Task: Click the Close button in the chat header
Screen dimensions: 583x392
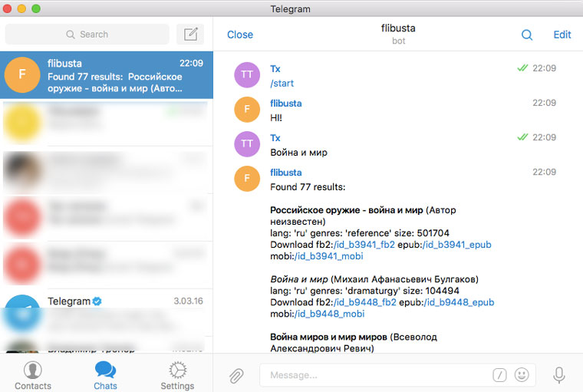Action: (240, 35)
